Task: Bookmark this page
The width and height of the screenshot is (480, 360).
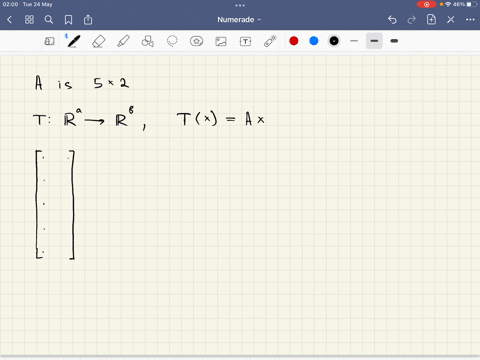Action: [68, 20]
